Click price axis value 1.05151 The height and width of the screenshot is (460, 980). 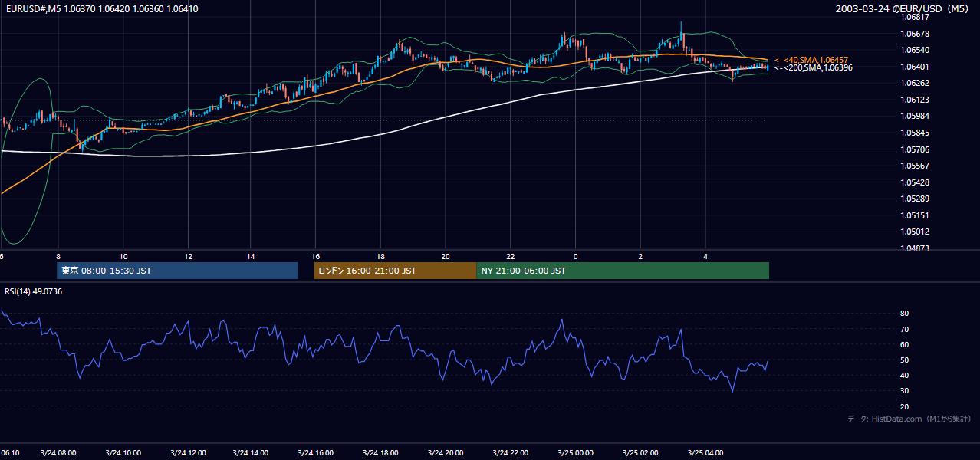pyautogui.click(x=914, y=215)
